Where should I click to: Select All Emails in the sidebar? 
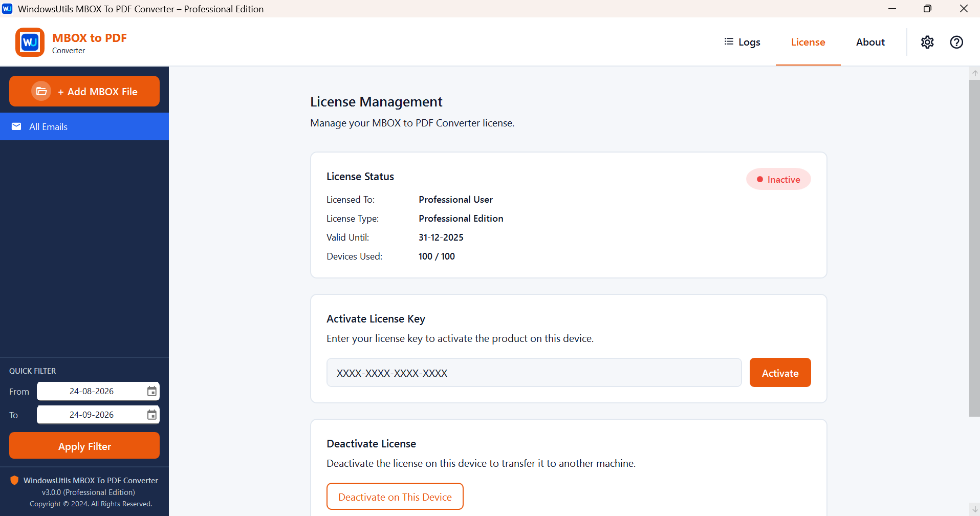coord(84,126)
